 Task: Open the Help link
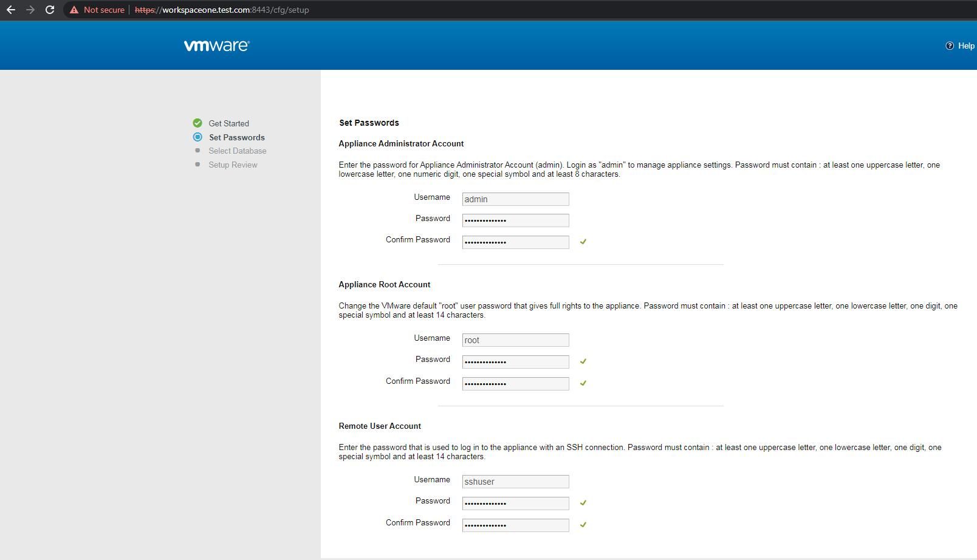coord(966,46)
